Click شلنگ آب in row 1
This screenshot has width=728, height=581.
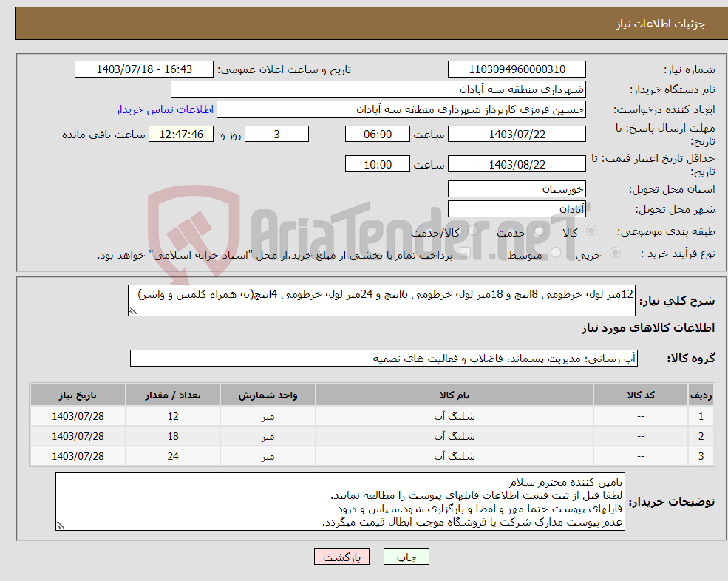455,416
